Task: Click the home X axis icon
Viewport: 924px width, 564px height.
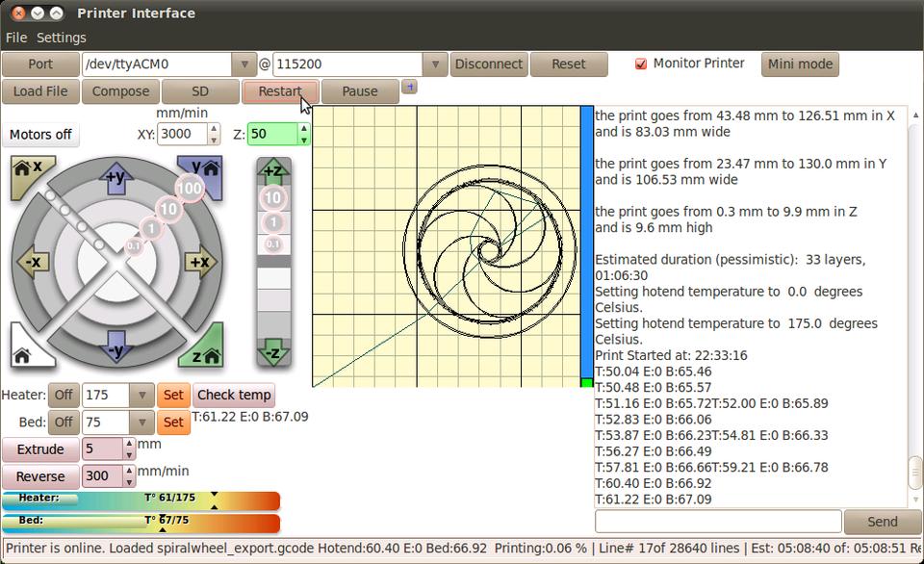Action: pyautogui.click(x=27, y=175)
